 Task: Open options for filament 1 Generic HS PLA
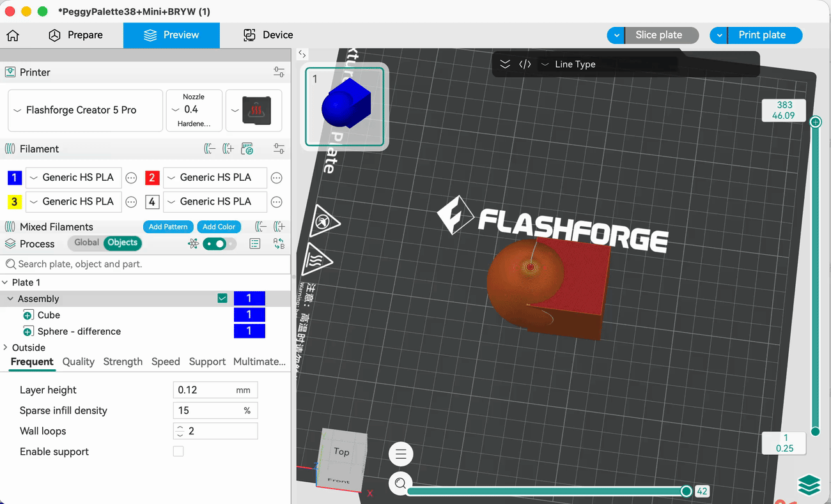(131, 178)
